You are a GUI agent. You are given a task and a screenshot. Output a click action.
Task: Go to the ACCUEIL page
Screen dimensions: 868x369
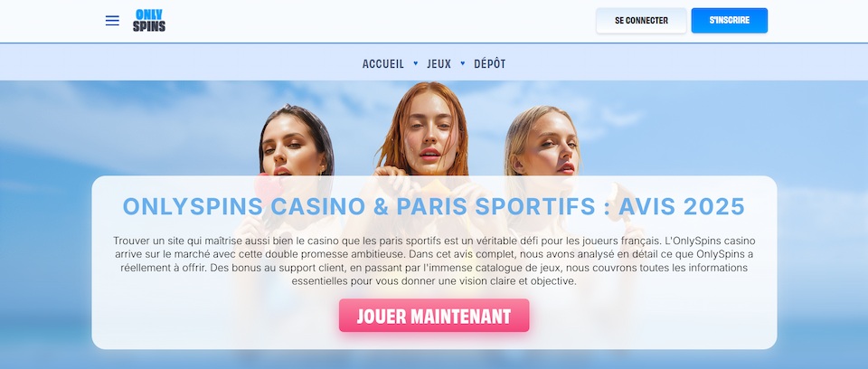383,63
